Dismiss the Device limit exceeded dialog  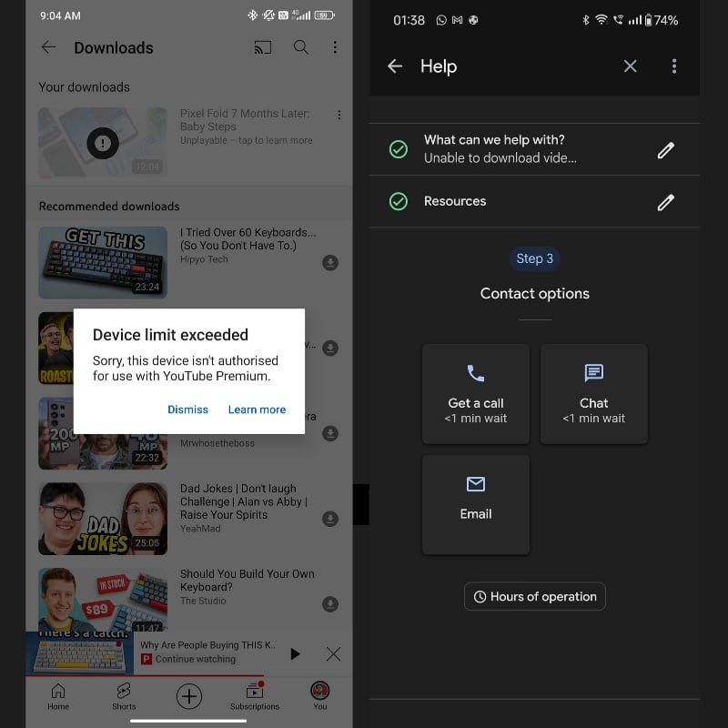click(187, 409)
